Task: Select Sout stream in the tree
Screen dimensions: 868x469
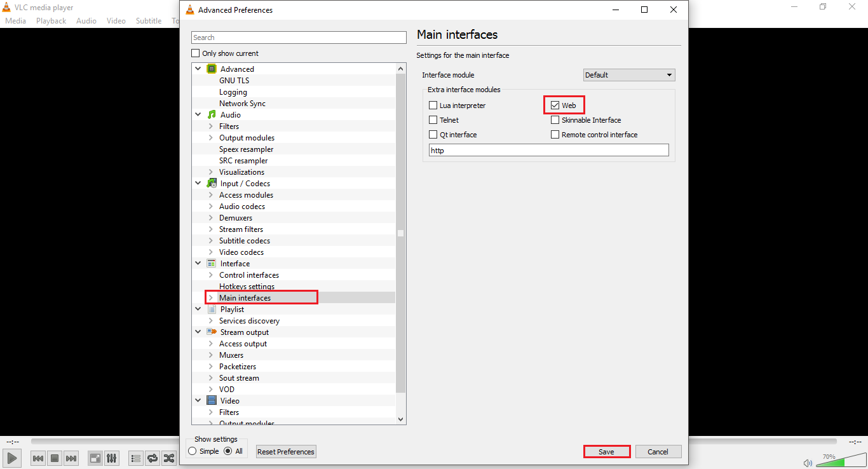Action: tap(239, 378)
